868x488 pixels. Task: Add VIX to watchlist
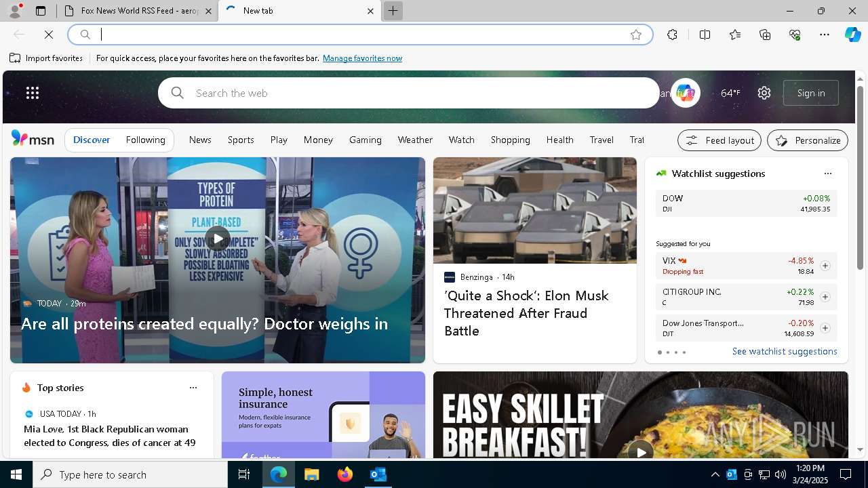[x=825, y=266]
